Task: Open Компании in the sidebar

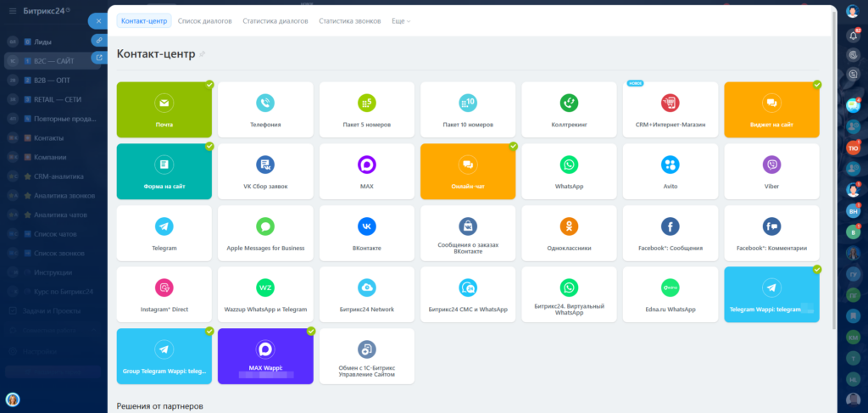Action: (x=53, y=157)
